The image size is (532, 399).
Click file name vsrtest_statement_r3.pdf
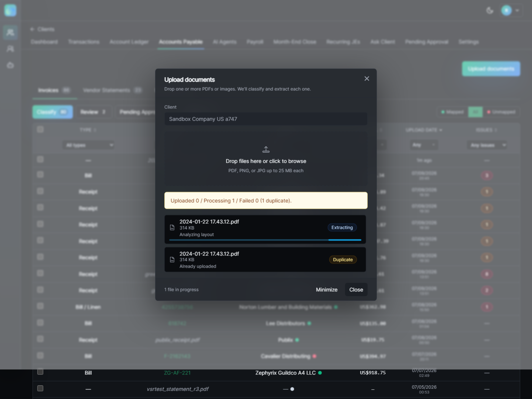(178, 389)
